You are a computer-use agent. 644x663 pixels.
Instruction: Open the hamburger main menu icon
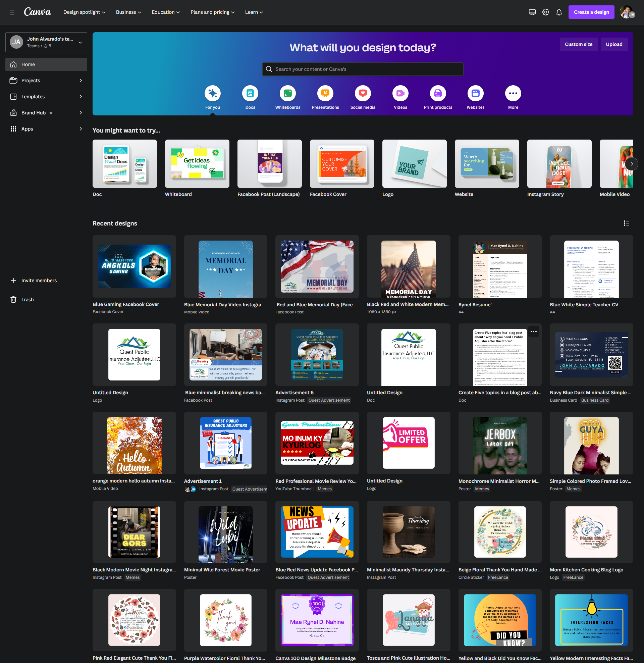click(x=12, y=12)
